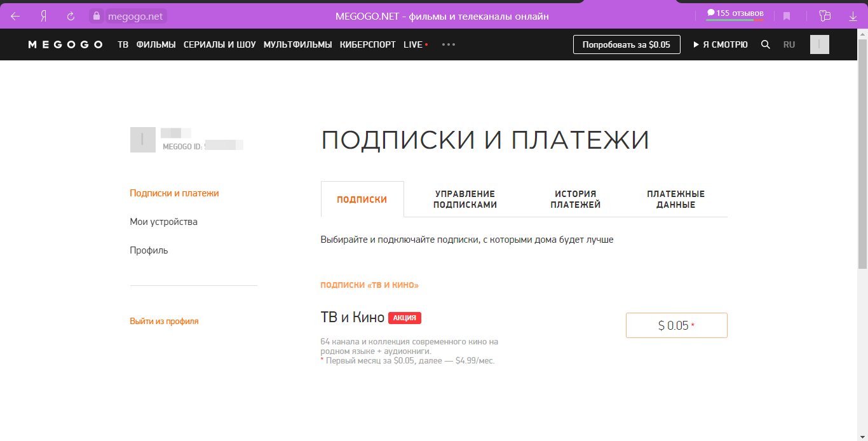This screenshot has height=441, width=868.
Task: Click the ПОДПИСКИ И ПЛАТЕЖИ page heading
Action: tap(485, 140)
